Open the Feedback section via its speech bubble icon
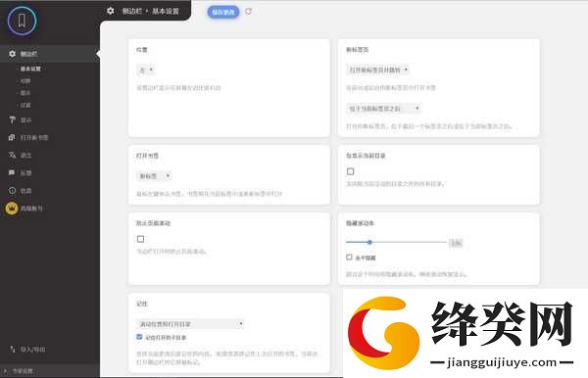The width and height of the screenshot is (588, 378). click(12, 172)
